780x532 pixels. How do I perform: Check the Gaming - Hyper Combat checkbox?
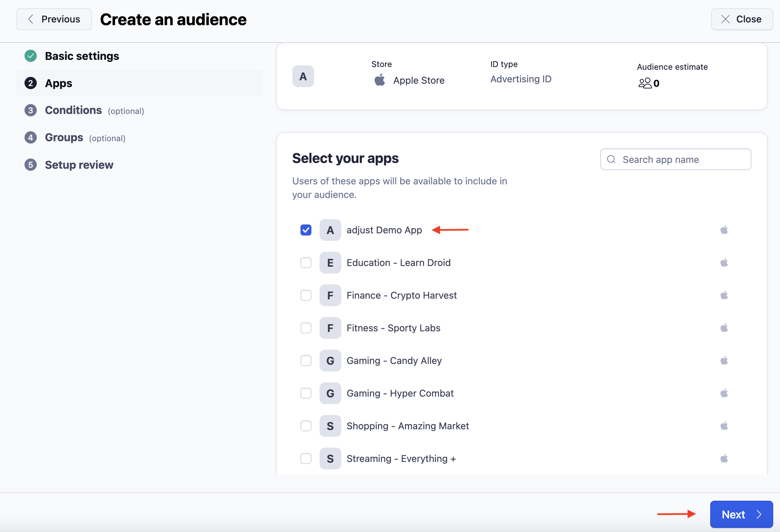(x=306, y=393)
